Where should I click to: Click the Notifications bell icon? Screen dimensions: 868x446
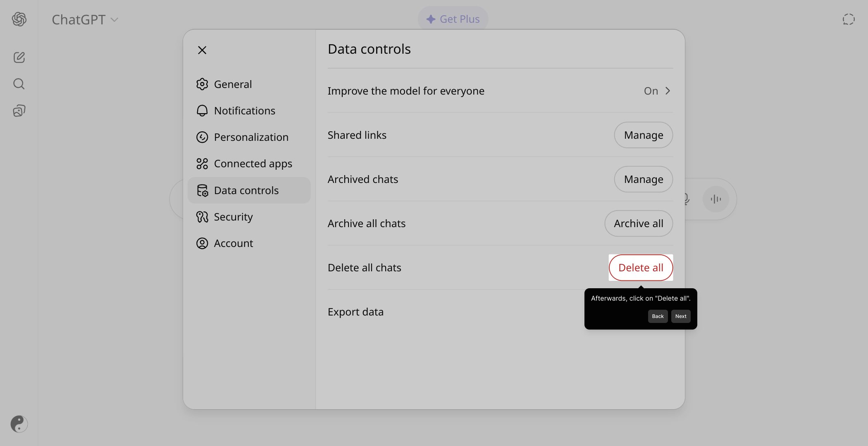click(x=202, y=111)
